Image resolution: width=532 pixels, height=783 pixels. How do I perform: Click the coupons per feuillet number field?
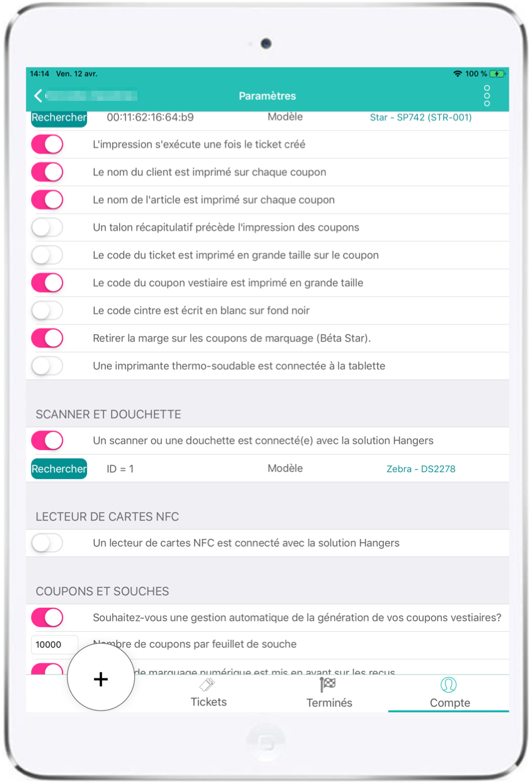pos(54,644)
